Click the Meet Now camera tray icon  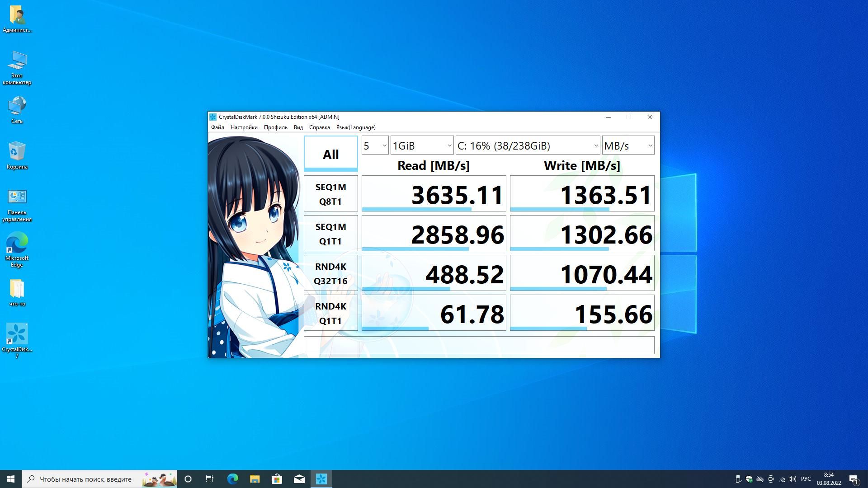(x=771, y=479)
